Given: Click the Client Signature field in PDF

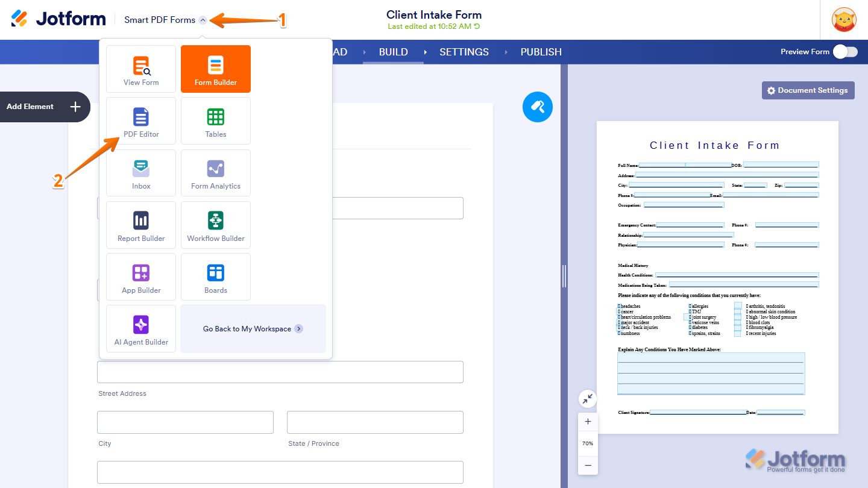Looking at the screenshot, I should 698,413.
